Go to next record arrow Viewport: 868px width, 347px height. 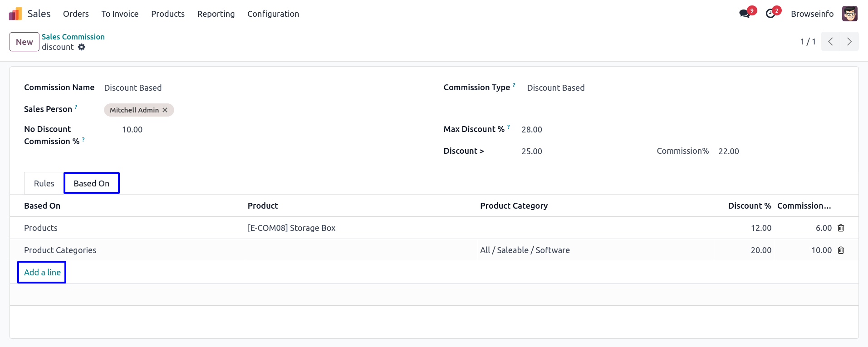(x=849, y=42)
